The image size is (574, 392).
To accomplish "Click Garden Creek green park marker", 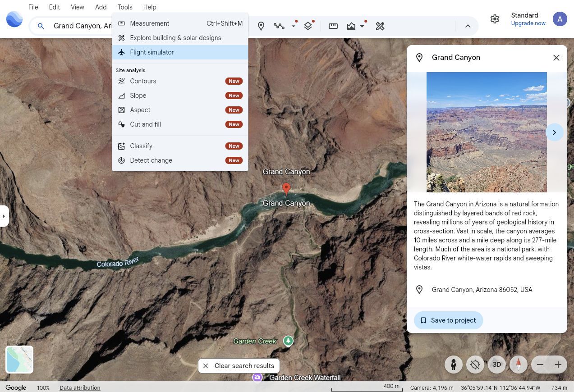I will click(288, 341).
